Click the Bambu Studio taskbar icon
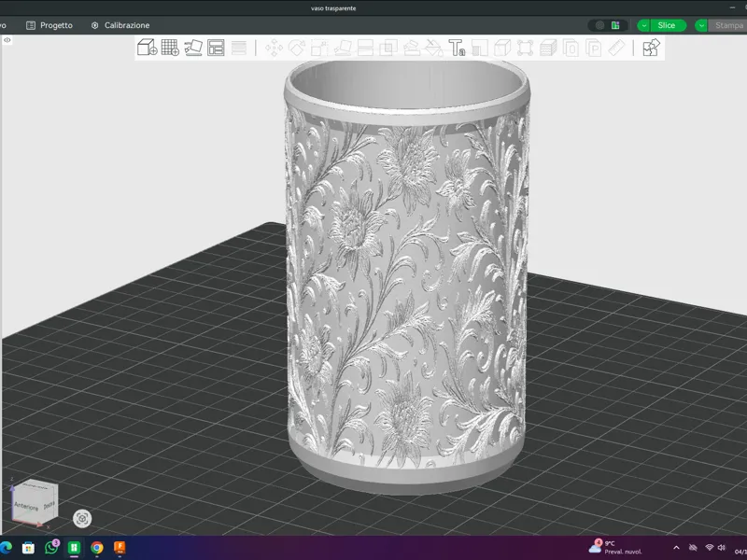Viewport: 747px width, 560px height. (74, 548)
